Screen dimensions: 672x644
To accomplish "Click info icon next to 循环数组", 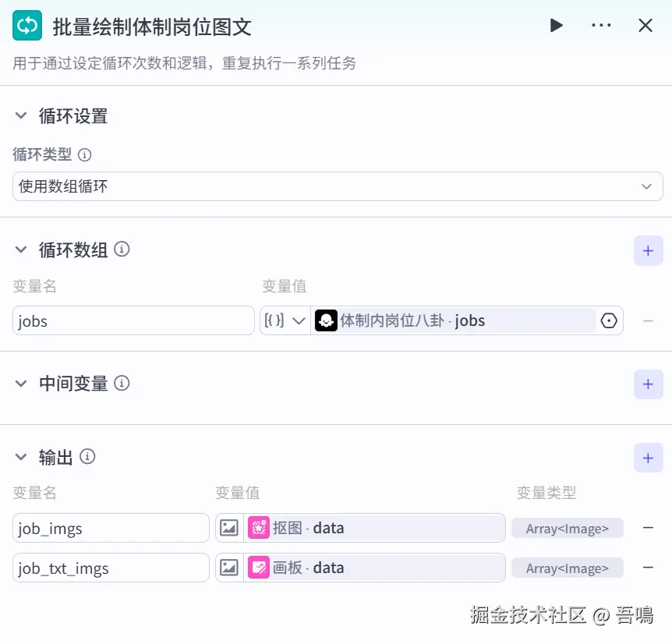I will 122,249.
